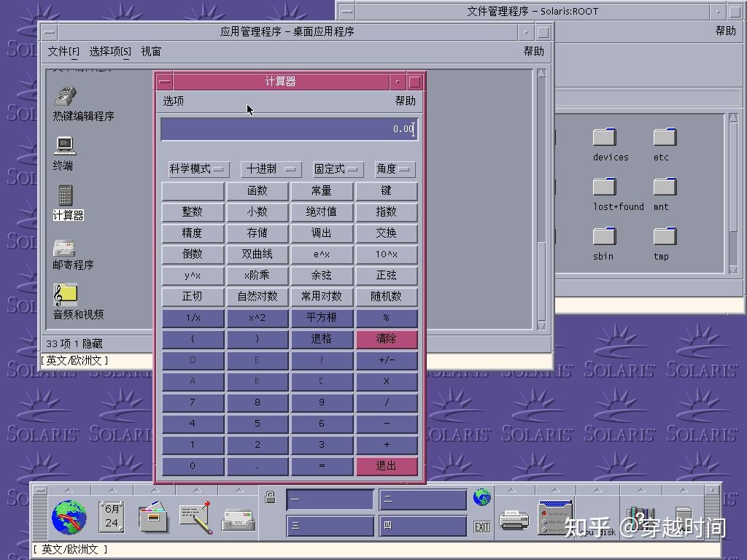Image resolution: width=747 pixels, height=560 pixels.
Task: 打开文件管理程序中的devices文件夹图标
Action: (x=605, y=135)
